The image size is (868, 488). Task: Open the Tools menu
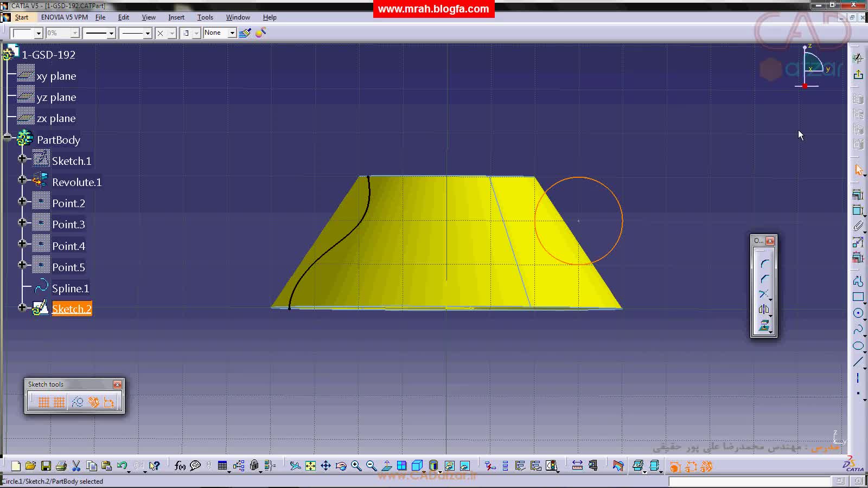tap(205, 17)
